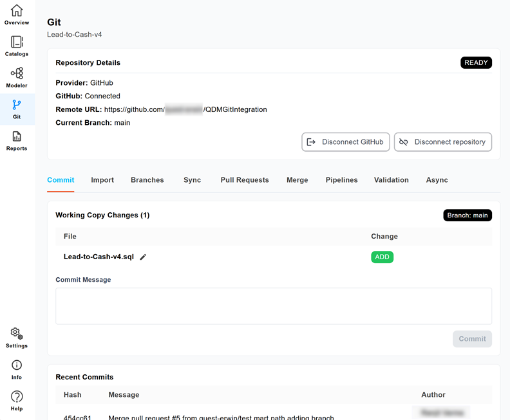Click the pencil icon next to Lead-to-Cash-v4.sql
Image resolution: width=510 pixels, height=420 pixels.
[143, 257]
